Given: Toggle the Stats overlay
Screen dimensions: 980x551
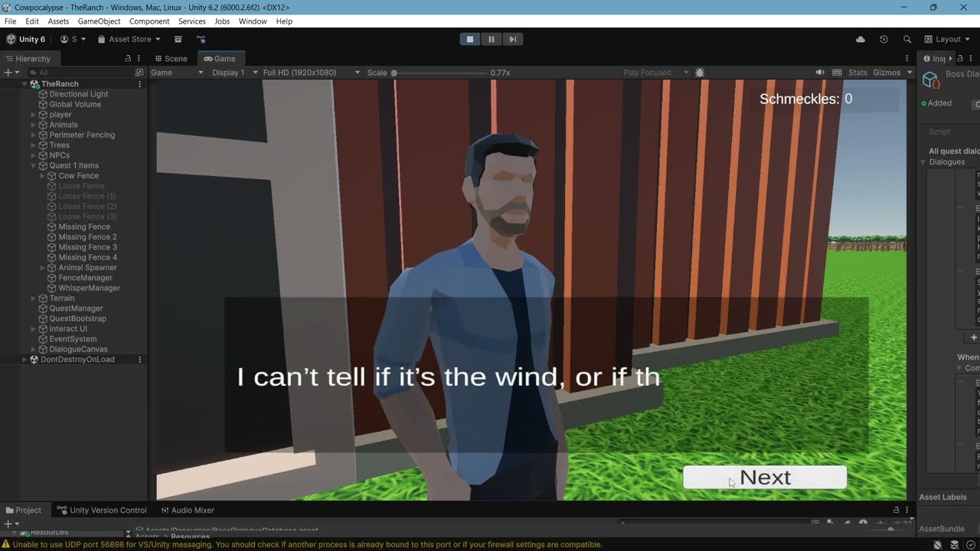Looking at the screenshot, I should [x=857, y=72].
